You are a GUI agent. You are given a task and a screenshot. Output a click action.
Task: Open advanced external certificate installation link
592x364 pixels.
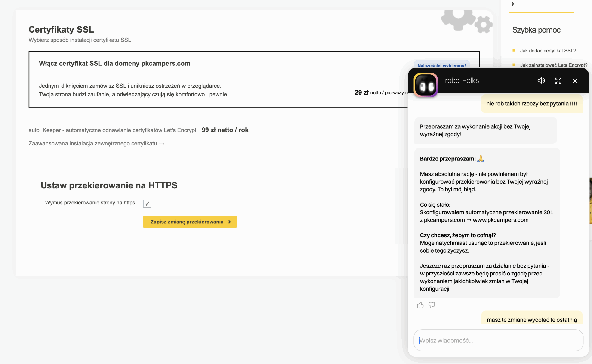(96, 143)
